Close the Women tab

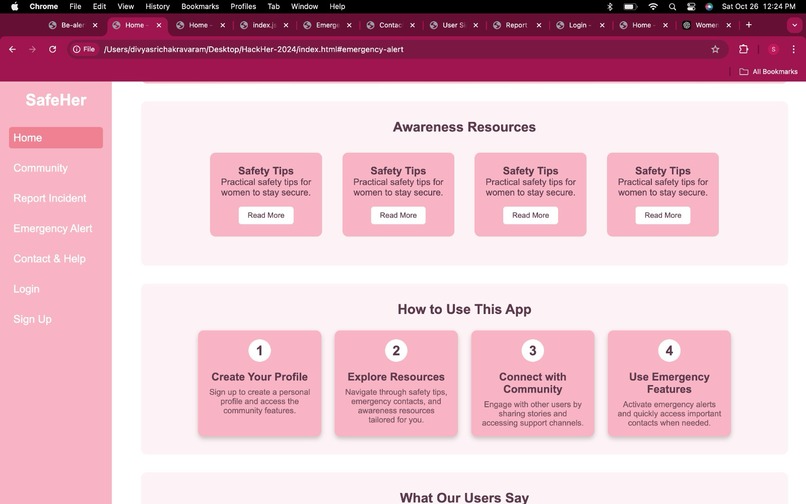[x=728, y=25]
